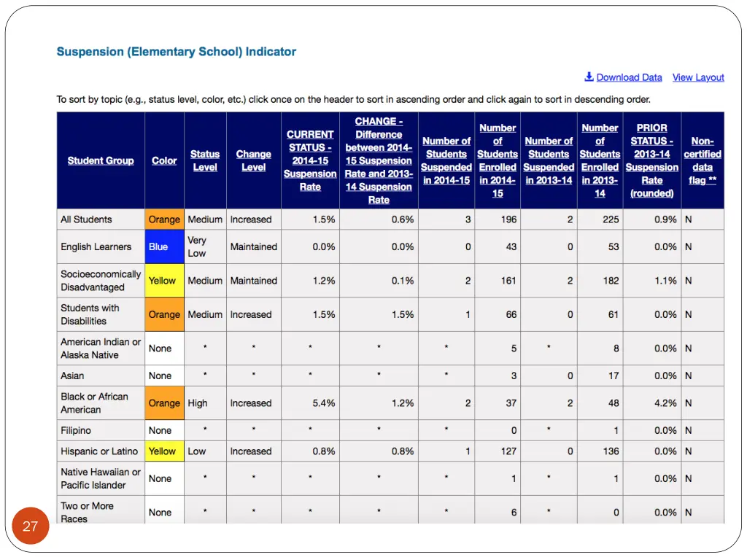This screenshot has height=560, width=747.
Task: Select the English Learners row label
Action: pyautogui.click(x=96, y=246)
